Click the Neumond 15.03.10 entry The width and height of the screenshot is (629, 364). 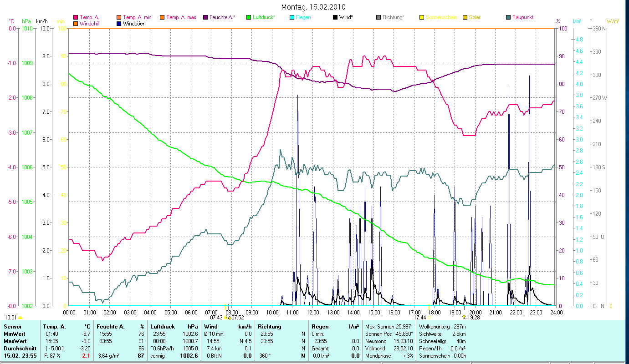[x=389, y=341]
